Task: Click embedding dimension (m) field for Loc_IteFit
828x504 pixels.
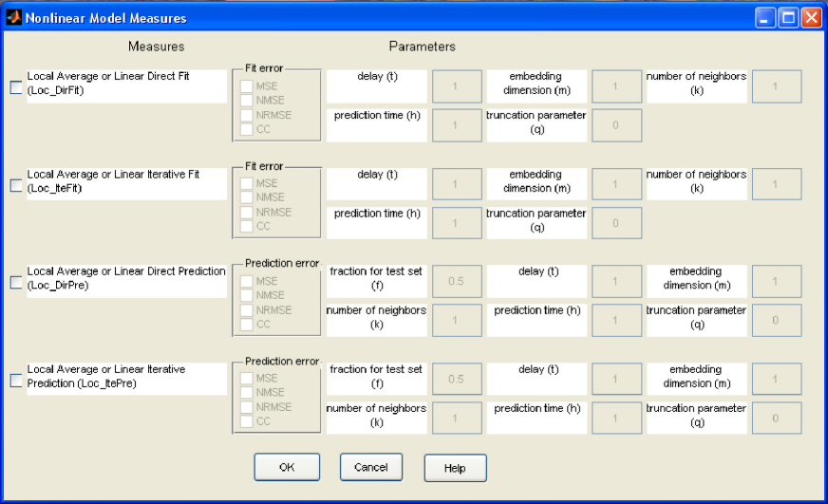Action: (617, 185)
